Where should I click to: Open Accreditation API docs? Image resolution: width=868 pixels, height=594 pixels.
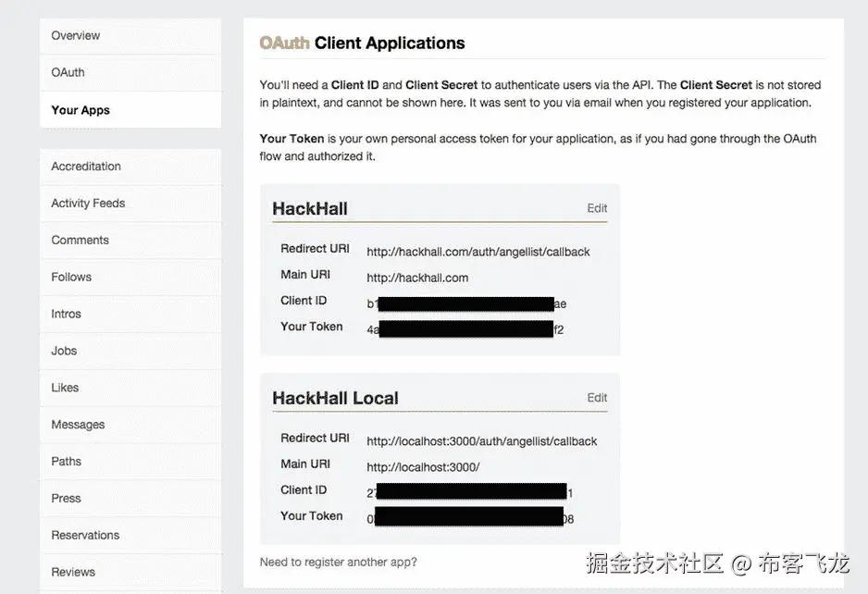(x=130, y=166)
